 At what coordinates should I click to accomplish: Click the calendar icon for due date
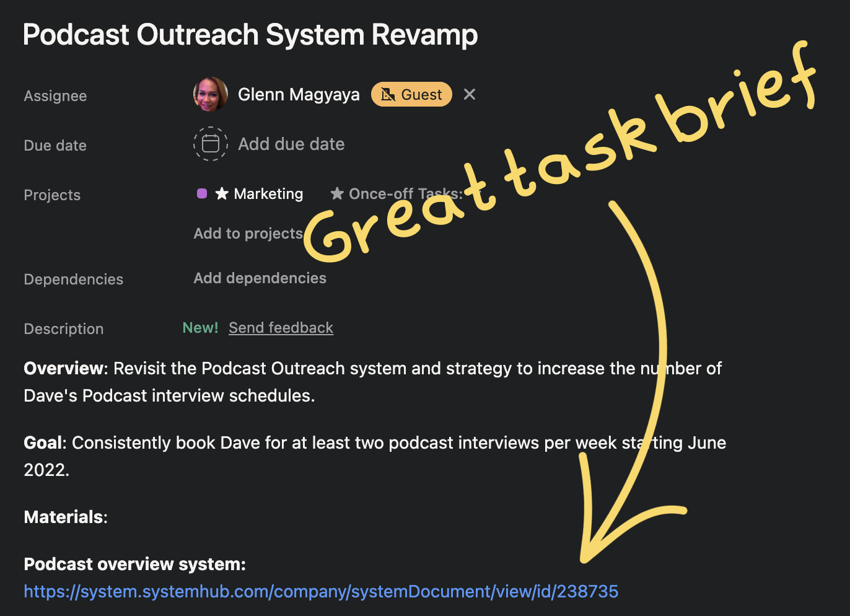tap(211, 144)
